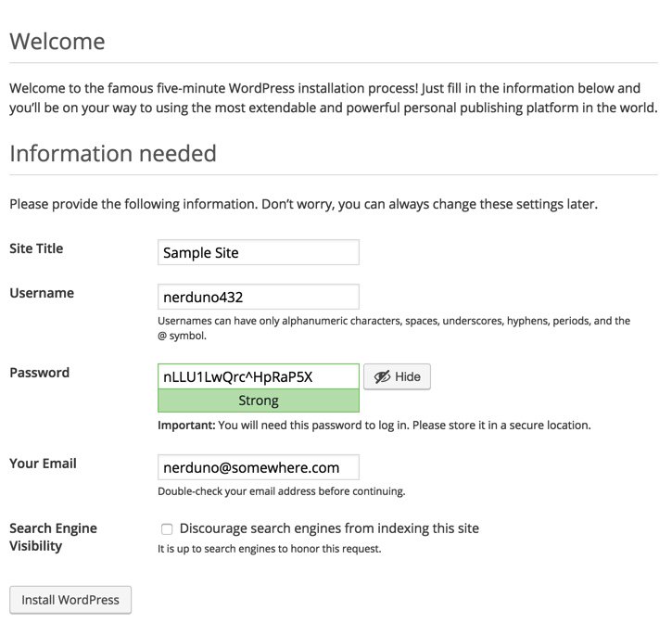Click the Your Email label
Image resolution: width=672 pixels, height=623 pixels.
(43, 463)
